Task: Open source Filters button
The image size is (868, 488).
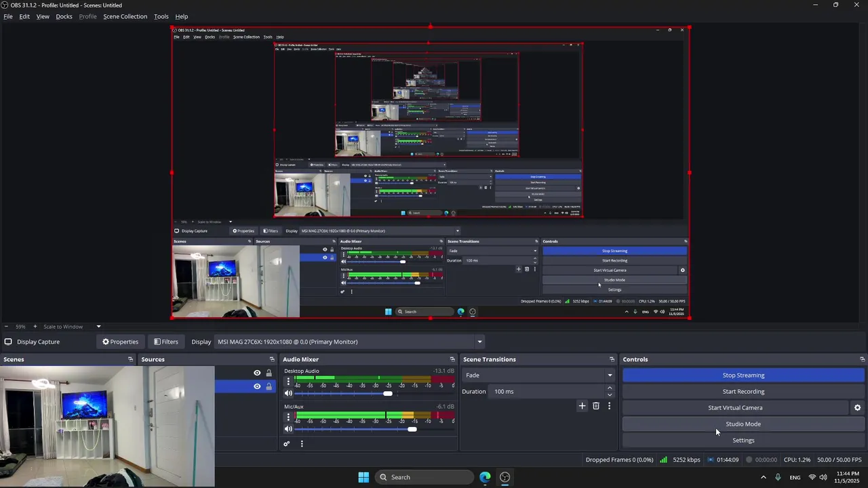Action: point(165,342)
